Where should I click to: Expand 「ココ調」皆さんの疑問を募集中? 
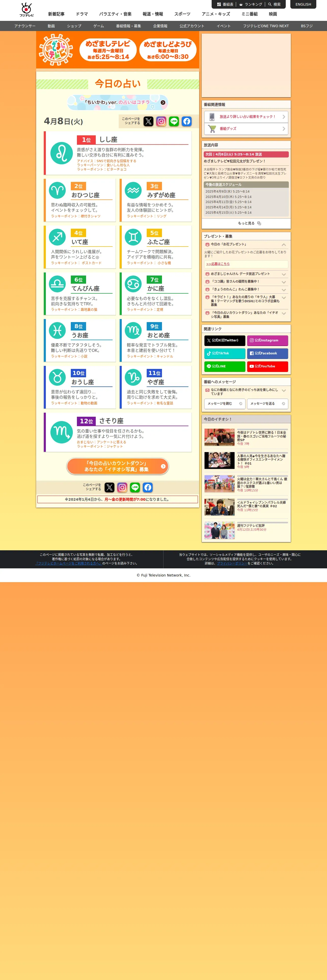(x=284, y=282)
